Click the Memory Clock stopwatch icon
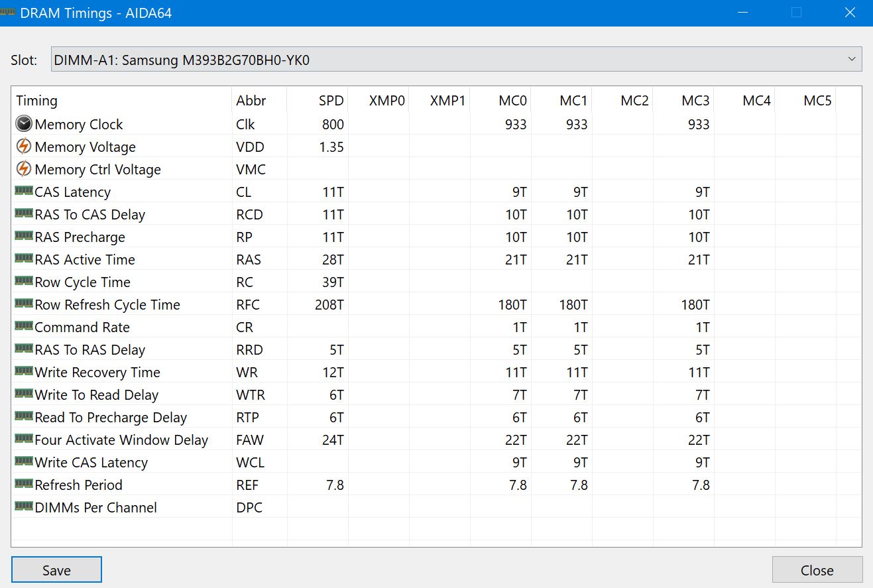 click(x=24, y=124)
